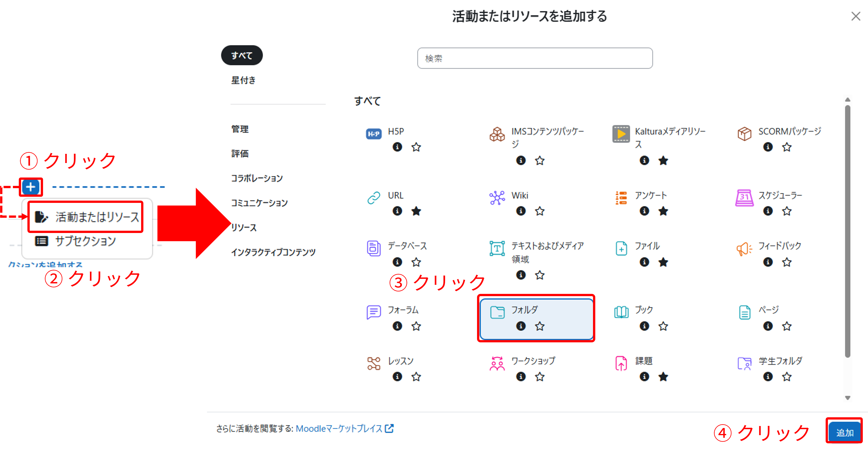Image resolution: width=868 pixels, height=456 pixels.
Task: Open the コラボレーション category
Action: pyautogui.click(x=257, y=178)
